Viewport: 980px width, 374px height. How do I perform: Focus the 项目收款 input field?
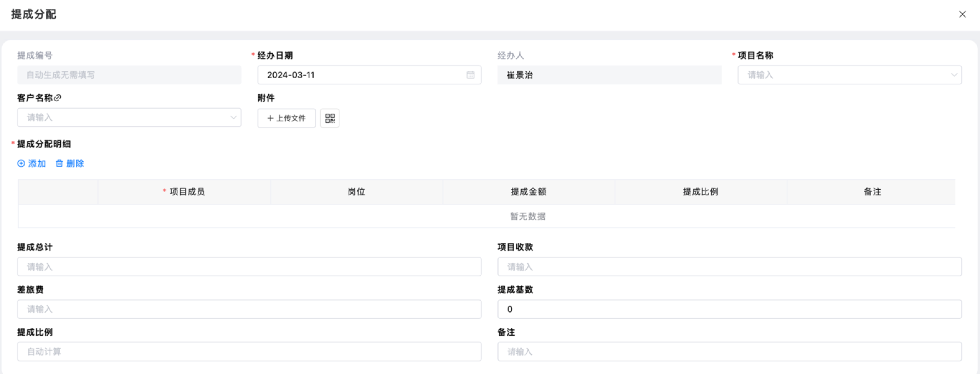pos(729,267)
